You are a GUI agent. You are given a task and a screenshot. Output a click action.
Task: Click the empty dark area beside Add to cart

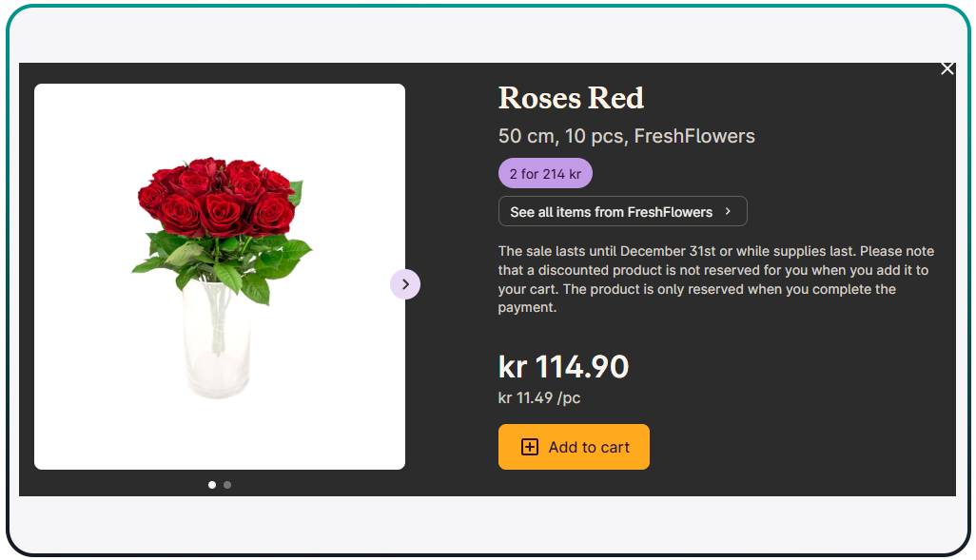[799, 447]
